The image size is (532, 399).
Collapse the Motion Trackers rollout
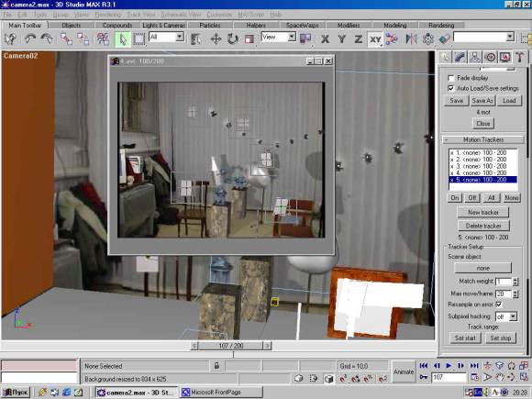483,139
